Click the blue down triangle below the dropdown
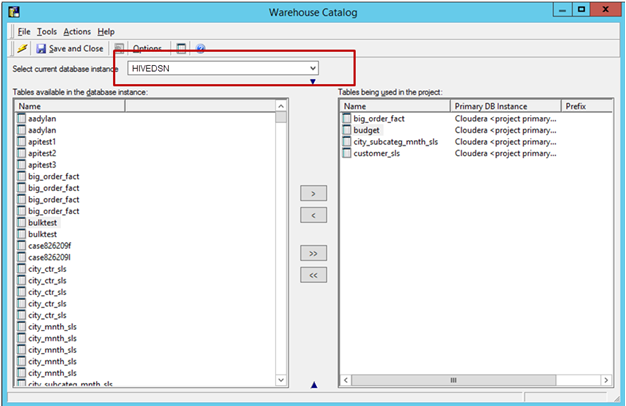 (313, 81)
